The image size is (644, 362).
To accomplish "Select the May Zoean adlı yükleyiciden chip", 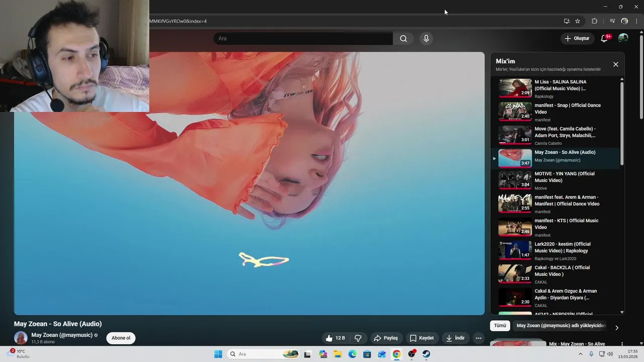I will (561, 326).
